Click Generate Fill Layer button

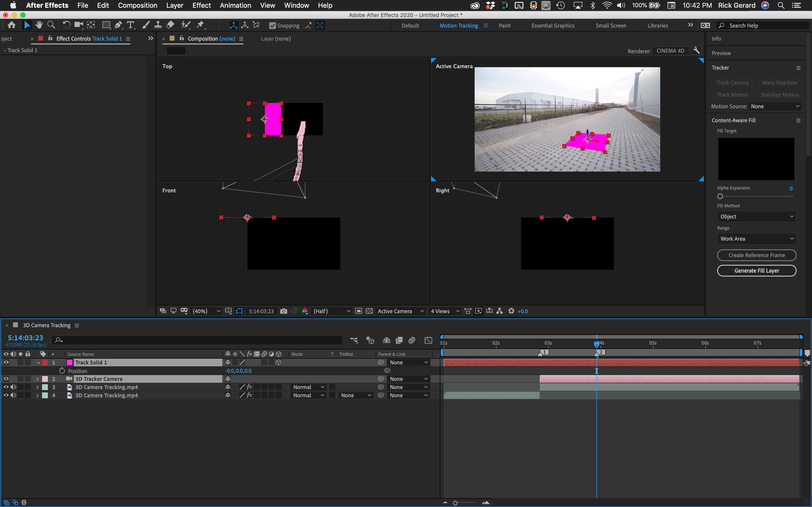[x=756, y=271]
